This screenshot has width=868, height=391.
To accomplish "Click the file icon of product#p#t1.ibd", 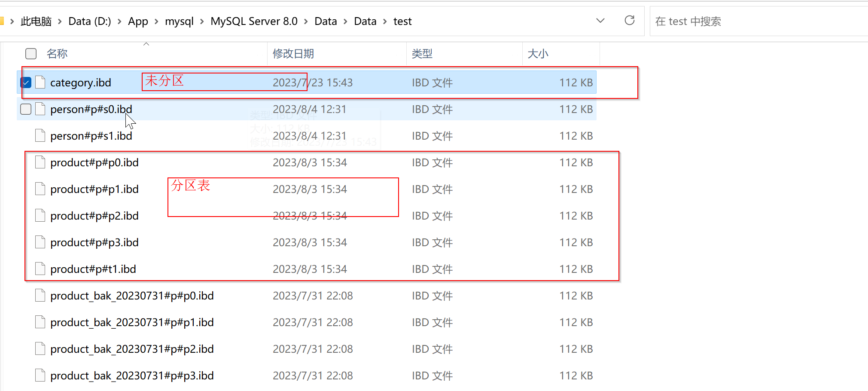I will point(40,269).
